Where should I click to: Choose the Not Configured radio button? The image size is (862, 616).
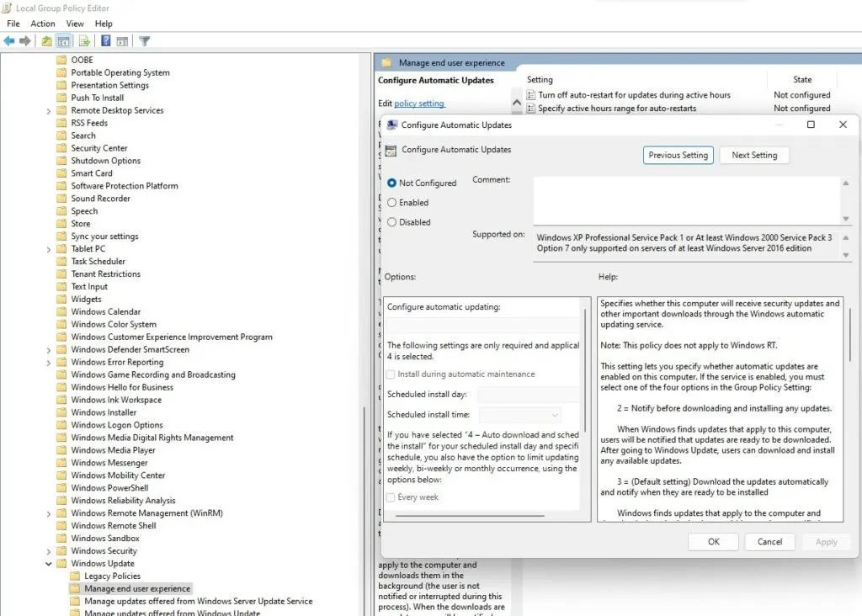click(x=392, y=183)
